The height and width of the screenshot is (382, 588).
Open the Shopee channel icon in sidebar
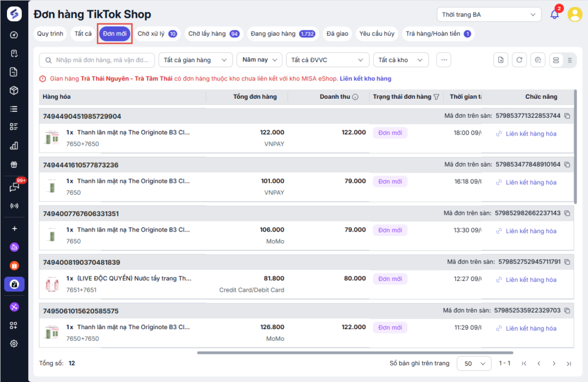[14, 266]
